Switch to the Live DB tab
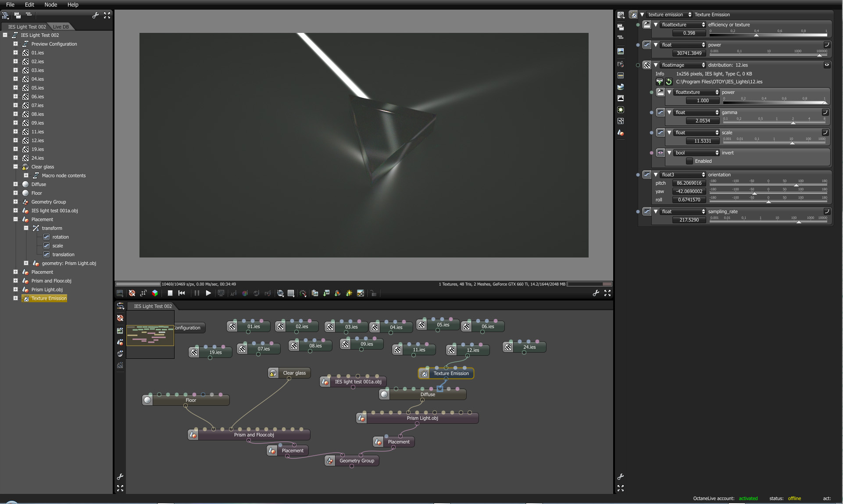Image resolution: width=843 pixels, height=504 pixels. coord(61,27)
